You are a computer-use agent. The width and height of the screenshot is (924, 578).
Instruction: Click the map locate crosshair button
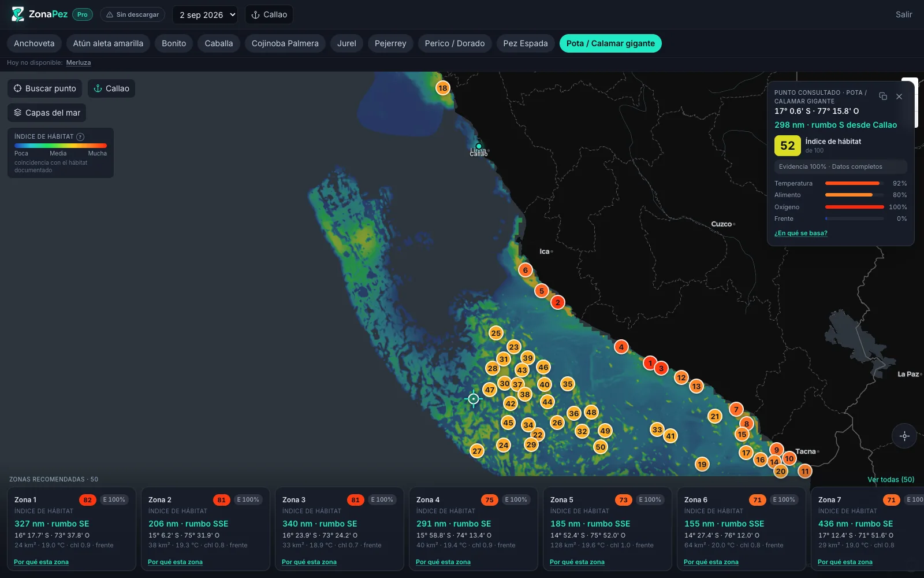click(x=904, y=436)
